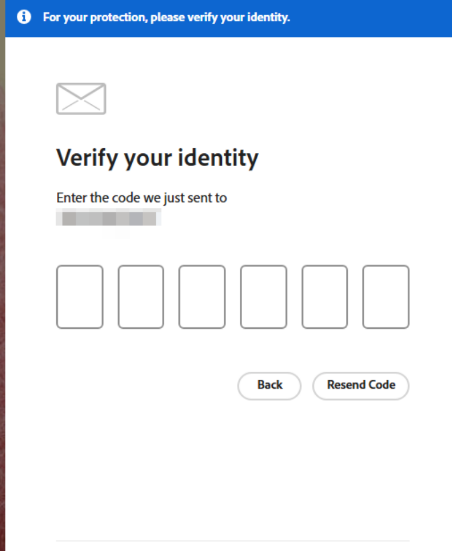Viewport: 452px width, 551px height.
Task: Click the info icon in blue banner
Action: [24, 17]
